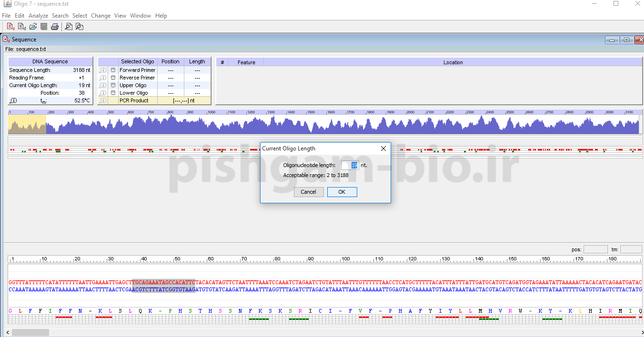
Task: Click the first magnifier search icon
Action: (69, 27)
